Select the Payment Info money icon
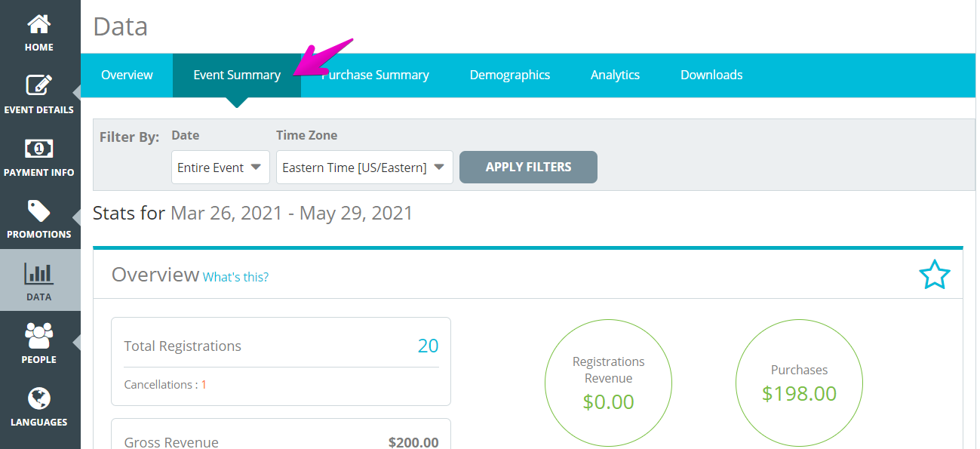980x449 pixels. click(x=39, y=148)
